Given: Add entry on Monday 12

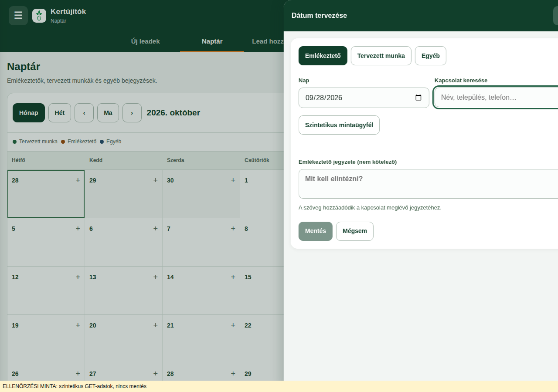Looking at the screenshot, I should 78,277.
